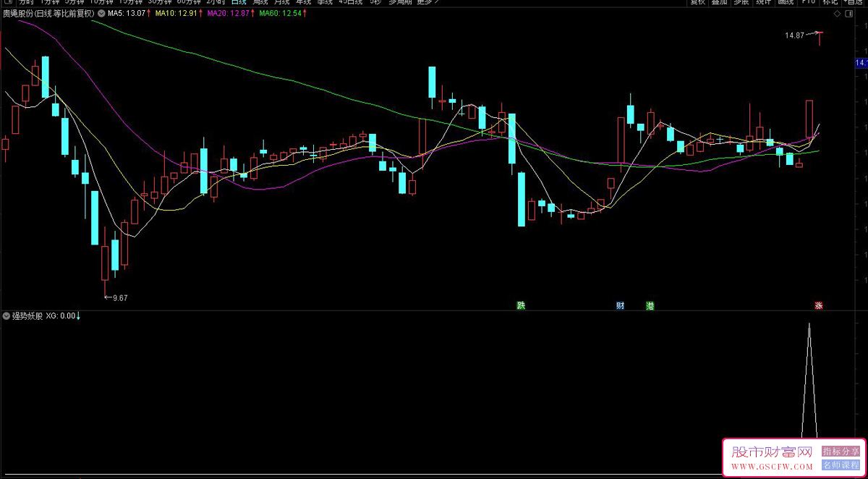
Task: Click the green 港 event marker
Action: pos(650,305)
